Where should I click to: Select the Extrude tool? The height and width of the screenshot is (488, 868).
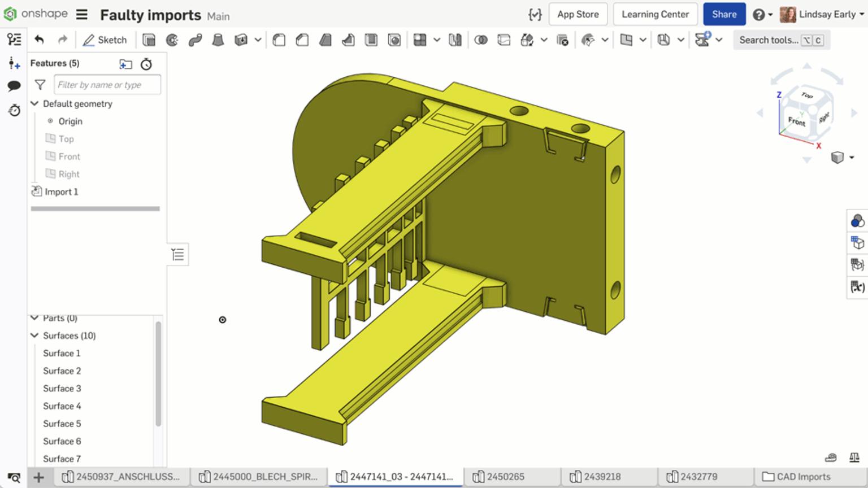(149, 40)
